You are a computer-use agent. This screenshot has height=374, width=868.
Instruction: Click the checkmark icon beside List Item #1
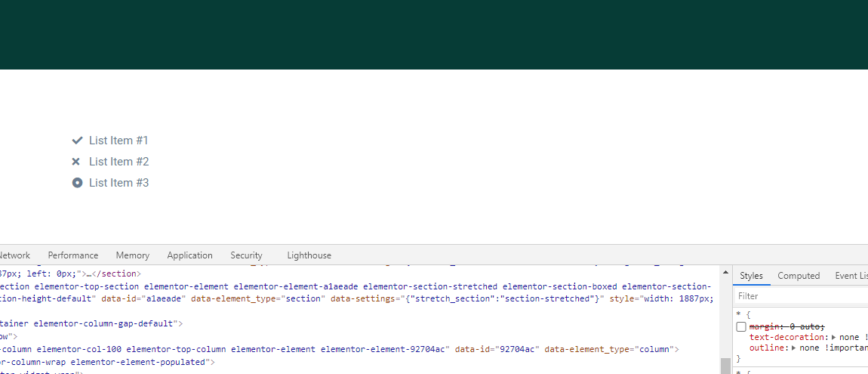(x=77, y=141)
